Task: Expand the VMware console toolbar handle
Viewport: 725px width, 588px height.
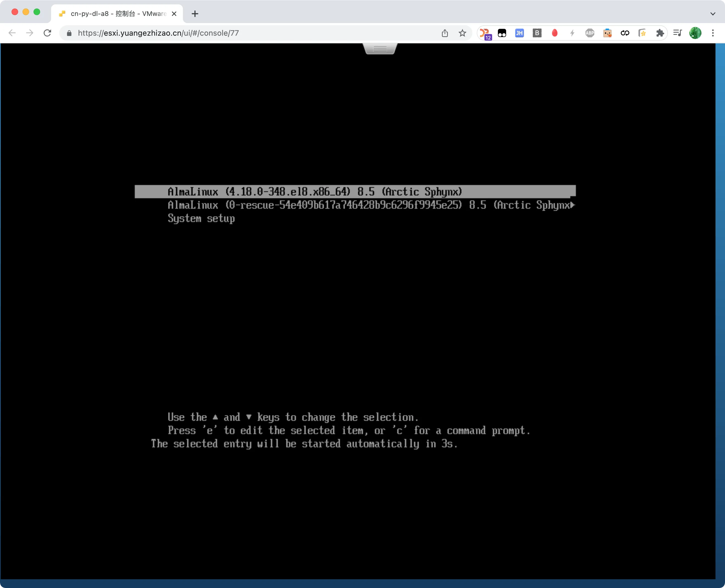Action: pos(380,49)
